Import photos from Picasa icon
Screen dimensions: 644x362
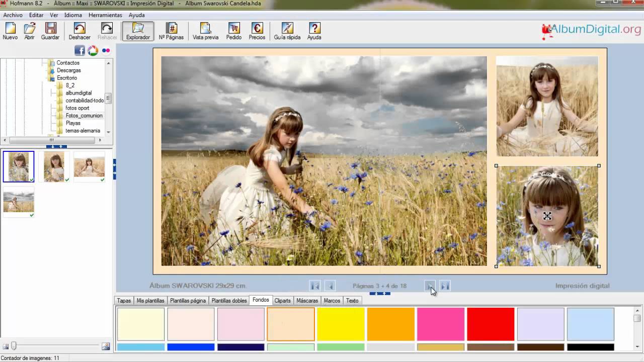click(93, 50)
